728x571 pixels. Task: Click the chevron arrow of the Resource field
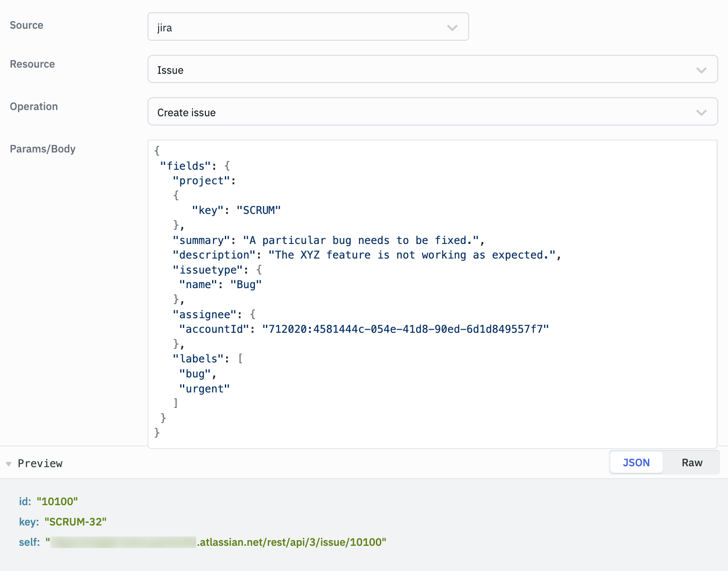(701, 70)
